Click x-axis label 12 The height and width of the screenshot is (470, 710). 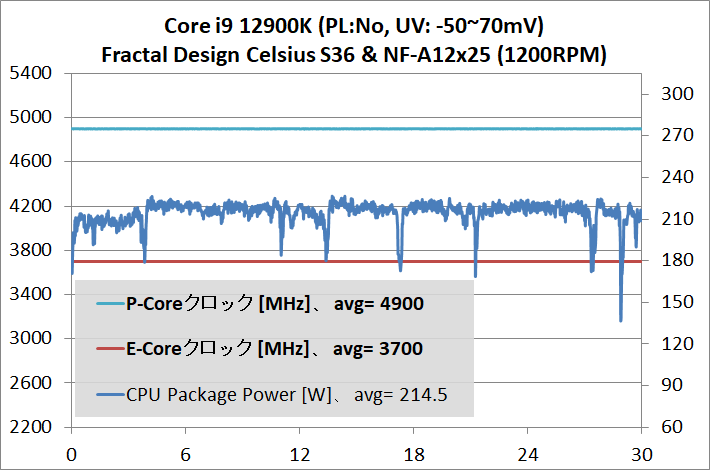[x=300, y=455]
